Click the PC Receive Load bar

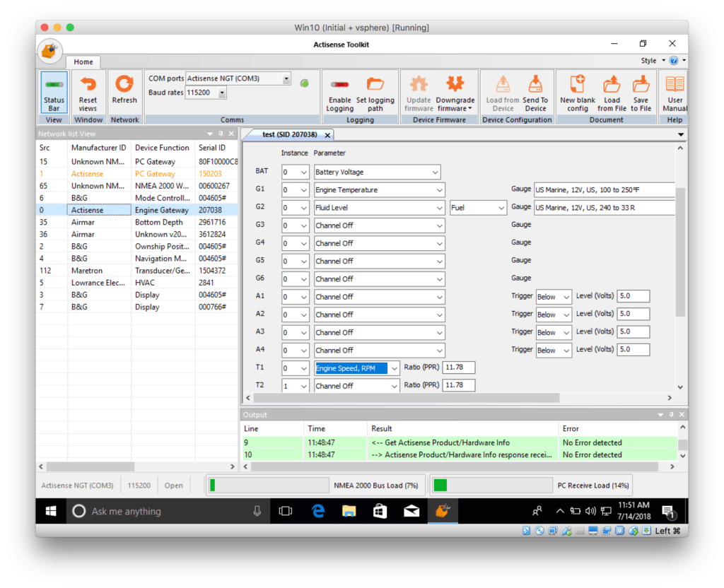pos(492,485)
